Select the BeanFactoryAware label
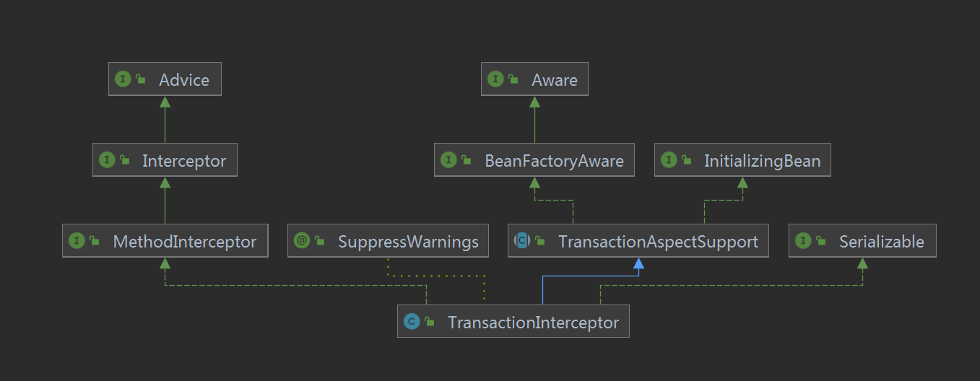 (554, 161)
